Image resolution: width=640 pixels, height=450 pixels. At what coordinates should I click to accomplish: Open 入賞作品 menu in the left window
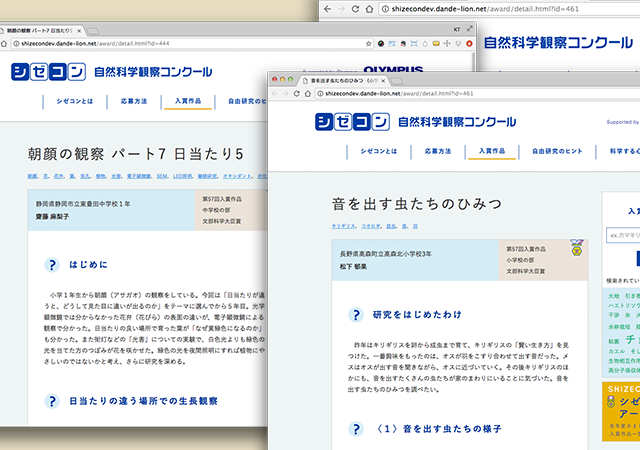tap(188, 101)
